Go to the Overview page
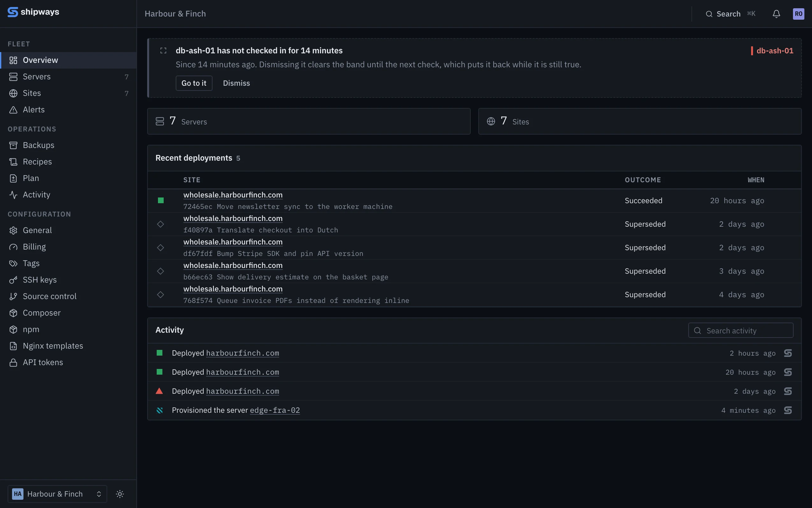This screenshot has height=508, width=812. coord(69,60)
